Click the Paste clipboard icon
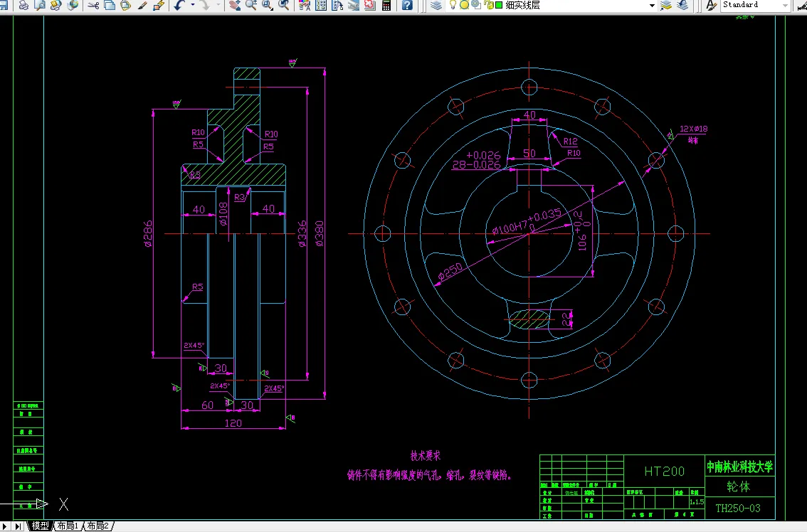 [x=125, y=5]
